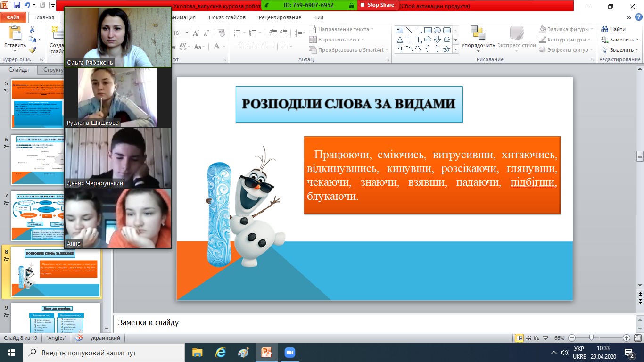Open Контур фигуры shape outline
This screenshot has width=644, height=362.
click(565, 40)
